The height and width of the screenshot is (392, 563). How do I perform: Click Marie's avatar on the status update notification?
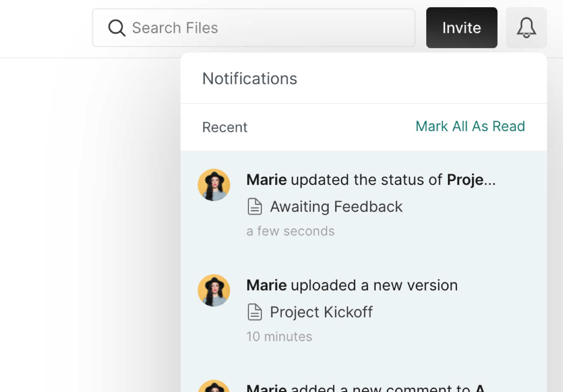[x=214, y=185]
